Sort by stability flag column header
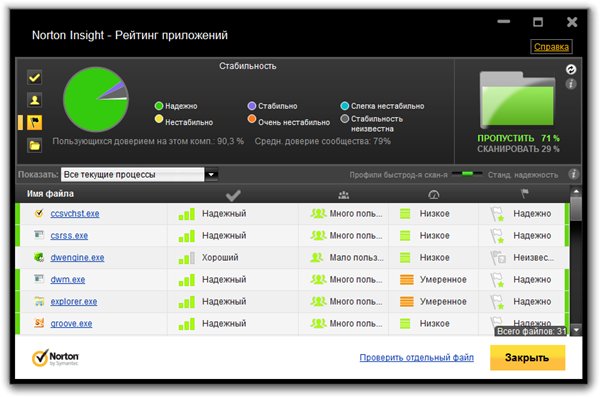 click(524, 194)
